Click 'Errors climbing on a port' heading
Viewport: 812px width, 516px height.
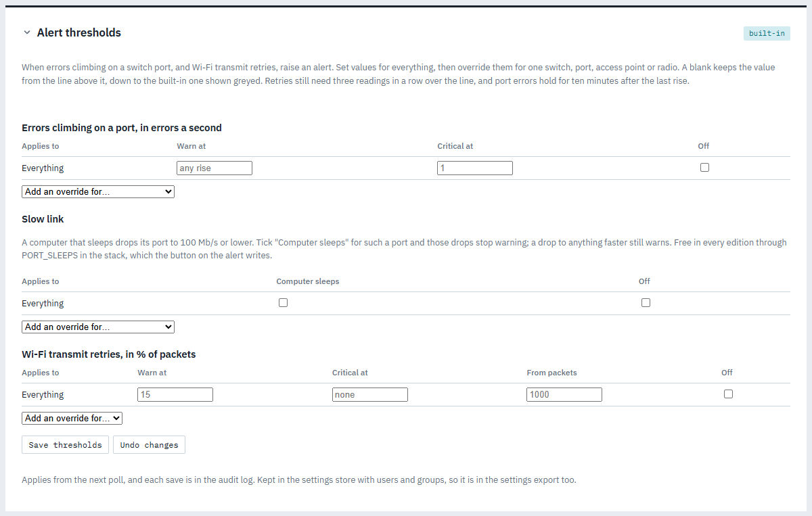122,128
